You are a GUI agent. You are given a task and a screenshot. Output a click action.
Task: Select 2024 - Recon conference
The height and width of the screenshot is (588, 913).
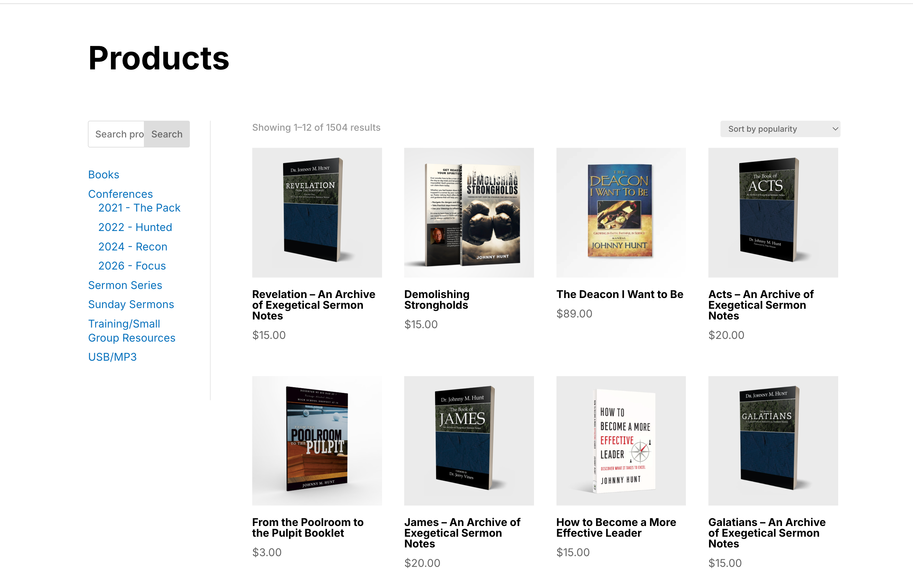(x=132, y=247)
